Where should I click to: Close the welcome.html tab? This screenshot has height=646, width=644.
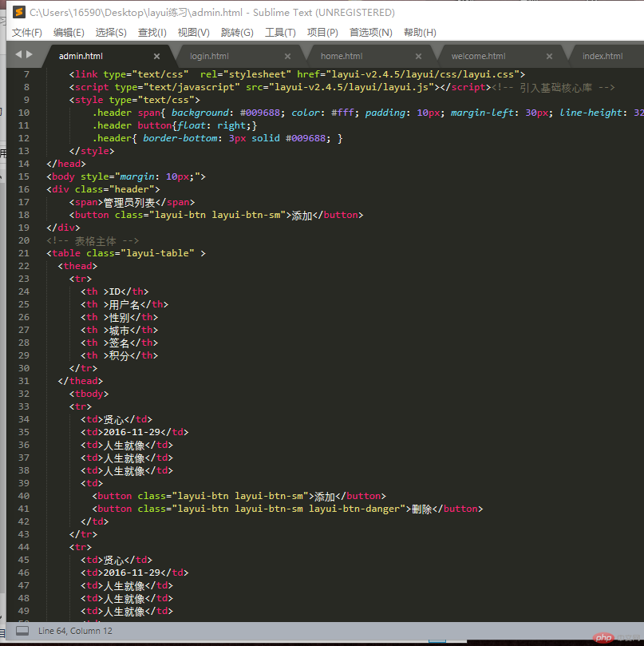pos(549,57)
